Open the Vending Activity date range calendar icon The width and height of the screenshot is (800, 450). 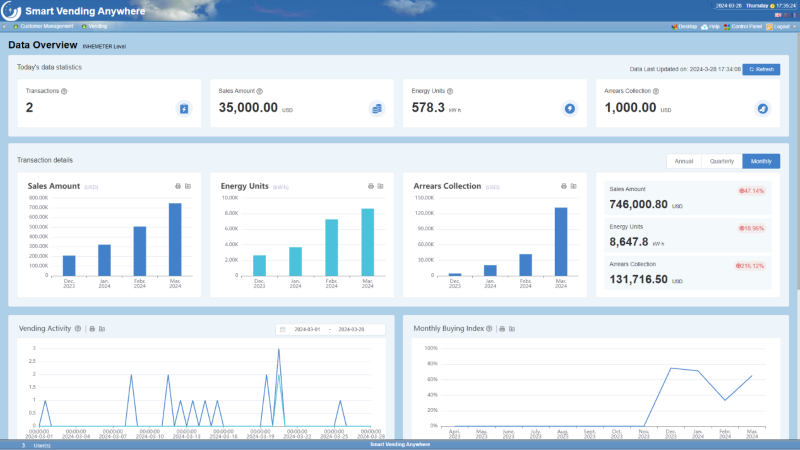pos(283,330)
